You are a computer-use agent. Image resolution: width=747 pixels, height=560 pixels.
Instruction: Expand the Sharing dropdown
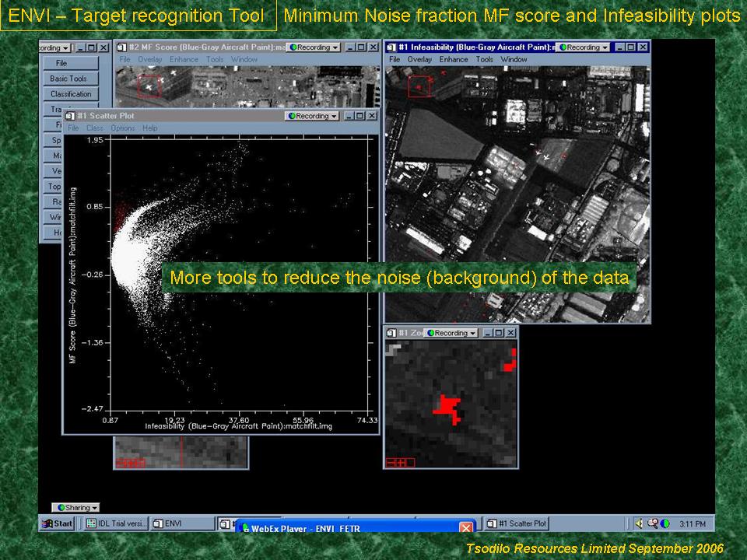tap(75, 508)
